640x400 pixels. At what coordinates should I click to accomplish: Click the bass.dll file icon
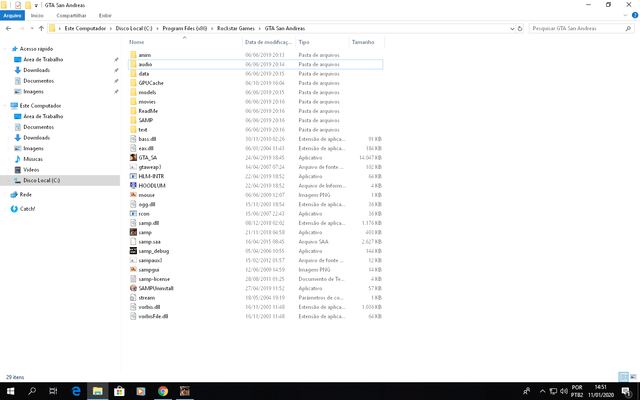pos(133,139)
